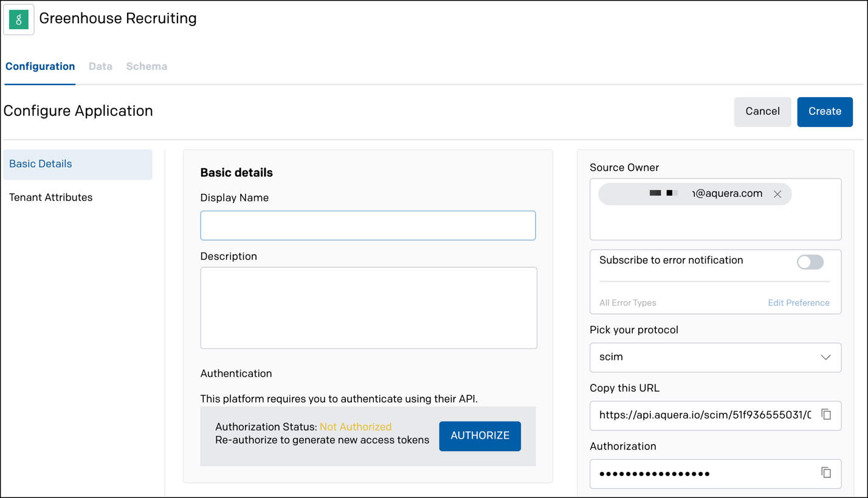Click inside the Description text area
The width and height of the screenshot is (868, 498).
pos(368,308)
